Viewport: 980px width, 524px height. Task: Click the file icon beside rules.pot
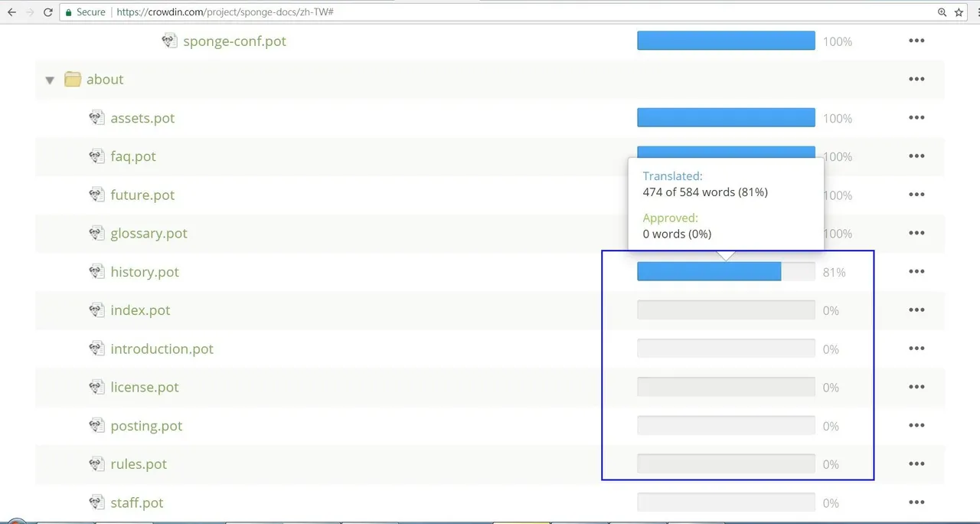click(96, 463)
